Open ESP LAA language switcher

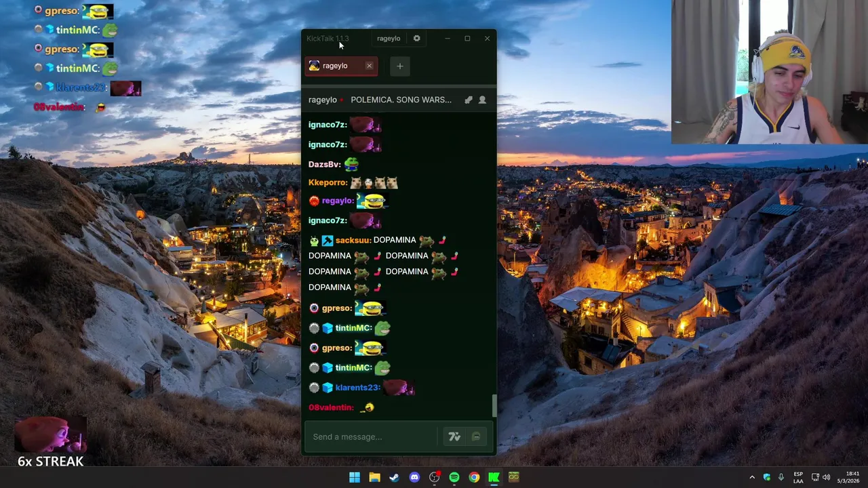(798, 477)
